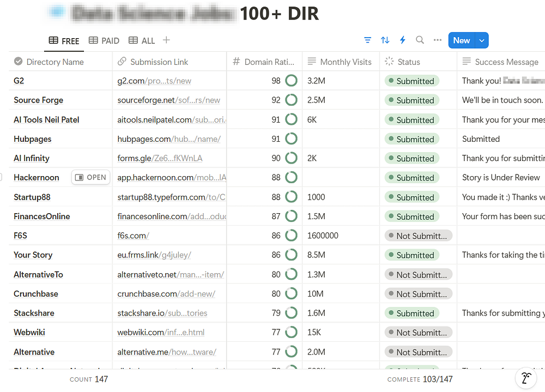
Task: Click directory name AI Tools Neil Patel
Action: (x=46, y=119)
